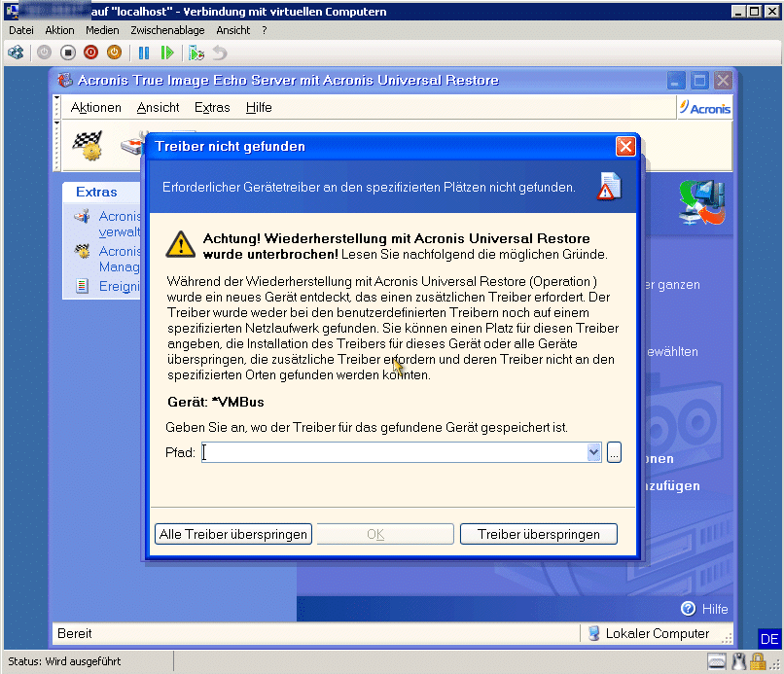Image resolution: width=784 pixels, height=674 pixels.
Task: Click the yellow warning triangle icon
Action: click(x=181, y=244)
